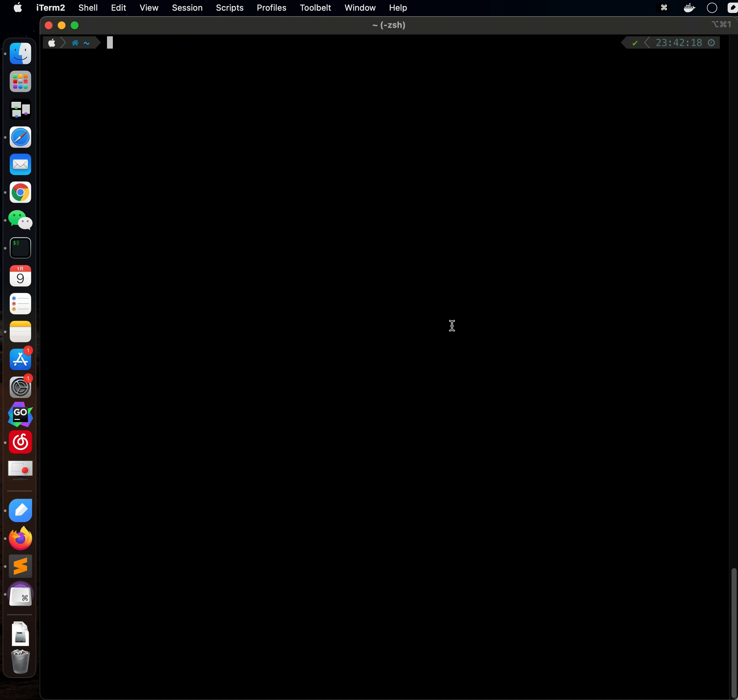Open the Apple menu
Image resolution: width=738 pixels, height=700 pixels.
(x=18, y=8)
